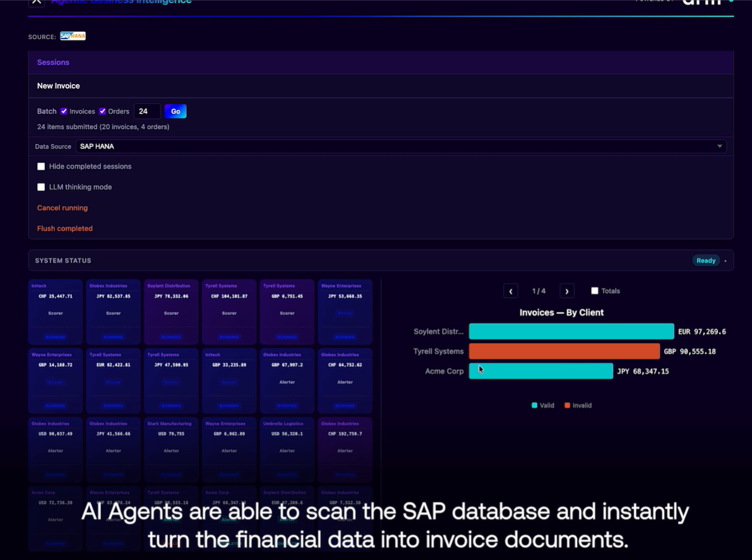Click the Soylent Distr... teal chart bar
The height and width of the screenshot is (560, 752).
(571, 331)
